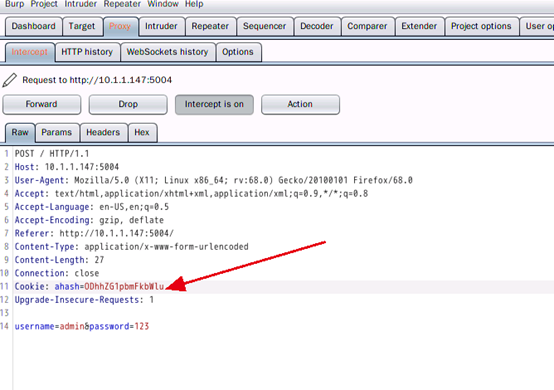The height and width of the screenshot is (390, 554).
Task: Switch to the Params view tab
Action: [57, 132]
